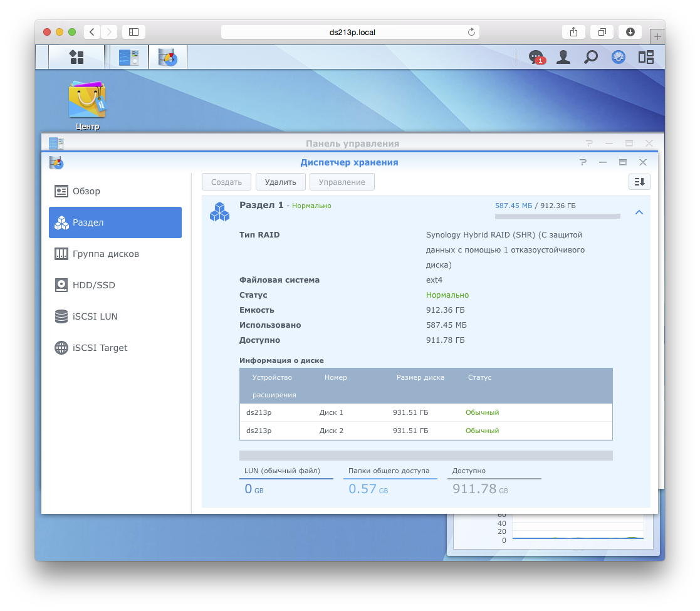The height and width of the screenshot is (611, 700).
Task: Click the macOS yellow minimize button
Action: pyautogui.click(x=60, y=32)
